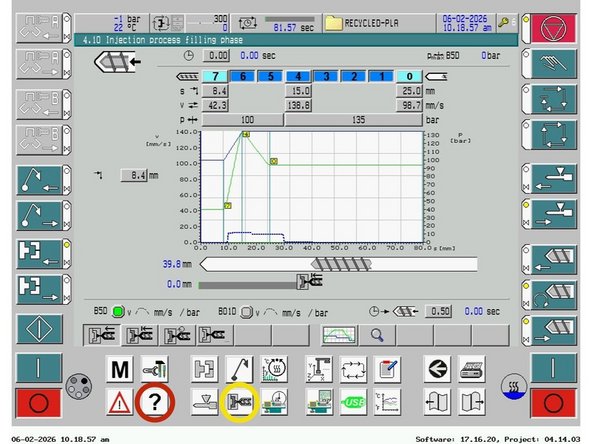The height and width of the screenshot is (444, 592).
Task: Switch to the first injection sub-page tab
Action: point(102,335)
